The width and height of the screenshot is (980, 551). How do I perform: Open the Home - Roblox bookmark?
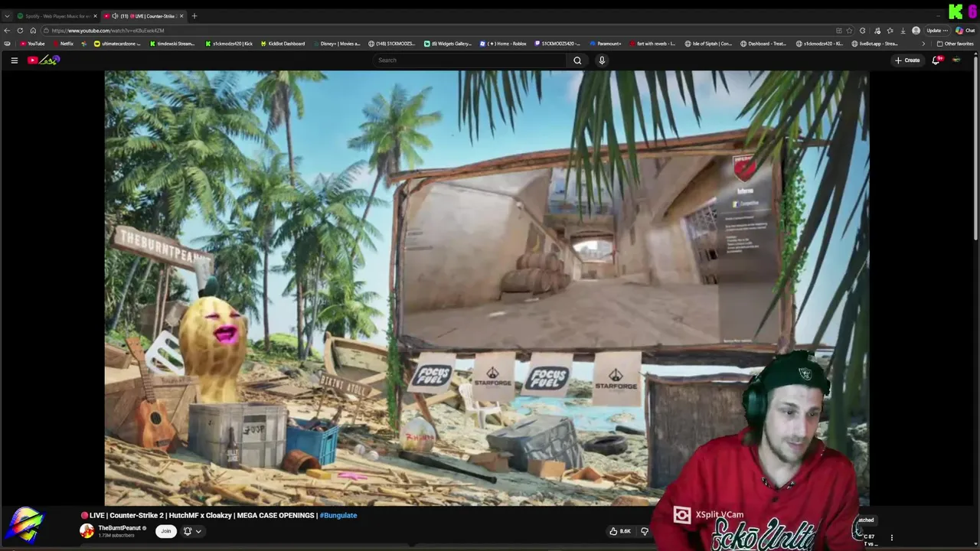click(503, 44)
